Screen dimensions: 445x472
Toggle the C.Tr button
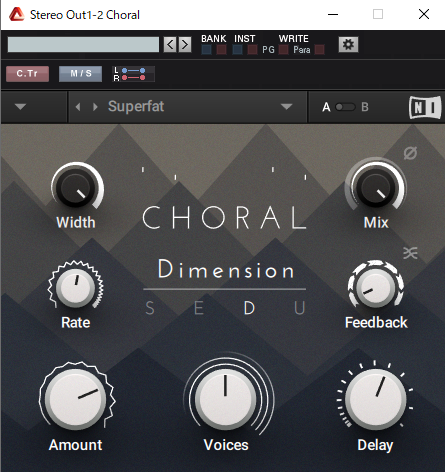click(27, 74)
